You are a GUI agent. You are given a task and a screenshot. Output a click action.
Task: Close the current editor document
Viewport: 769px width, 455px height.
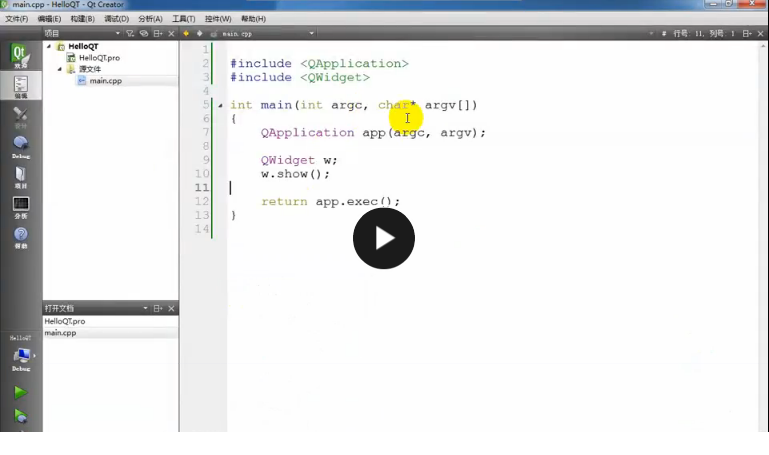(x=760, y=33)
